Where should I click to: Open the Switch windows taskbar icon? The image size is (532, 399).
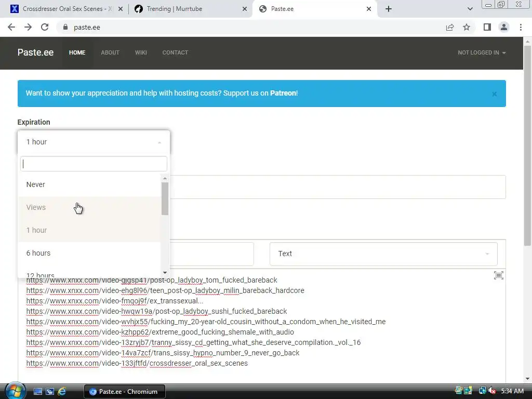50,392
